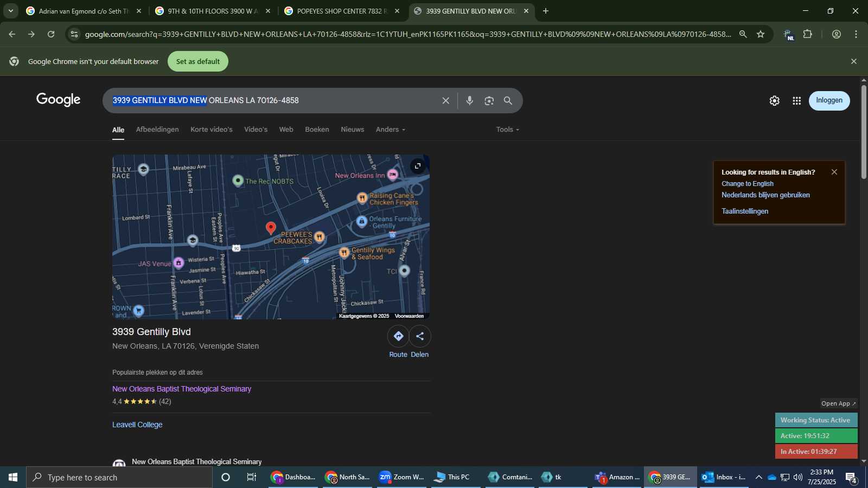The image size is (868, 488).
Task: Click Open App overlay button
Action: [838, 403]
